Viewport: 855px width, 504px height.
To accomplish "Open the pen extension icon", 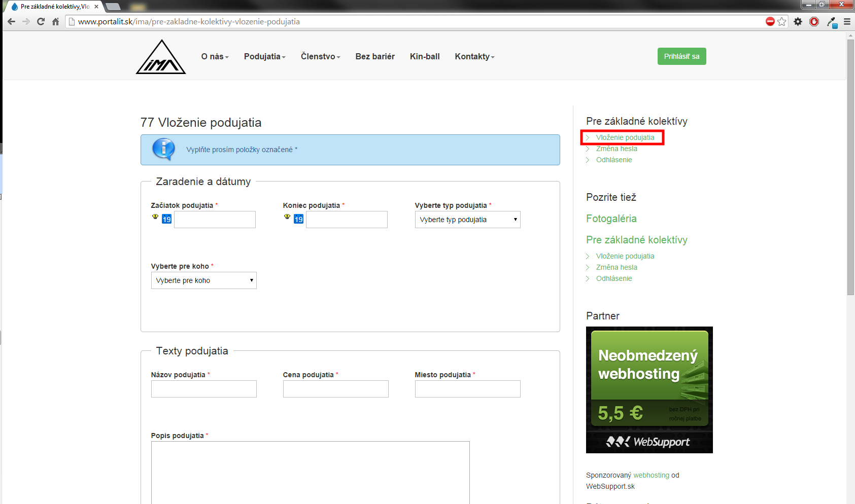I will [832, 22].
